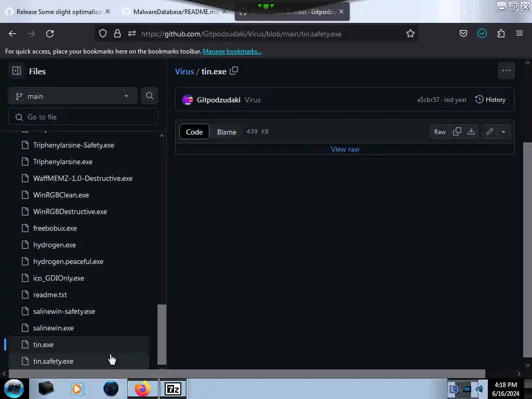Switch to MalwareDatabase/README tab

click(x=175, y=12)
